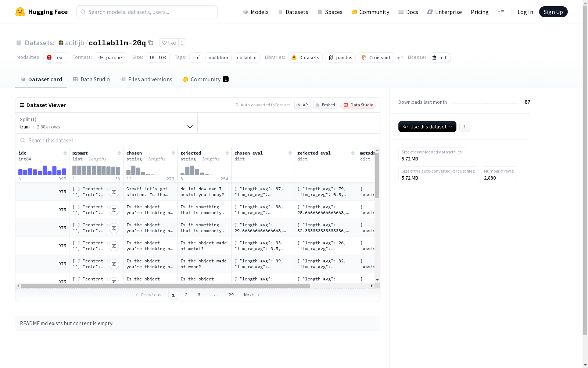Open the three-dot more options button
Screen dimensions: 588x368
(465, 127)
